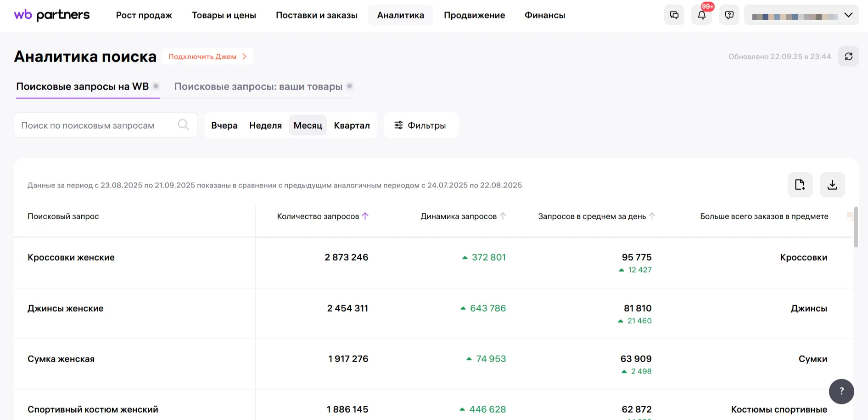Open the Аналитика menu
The height and width of the screenshot is (420, 868).
[x=400, y=15]
